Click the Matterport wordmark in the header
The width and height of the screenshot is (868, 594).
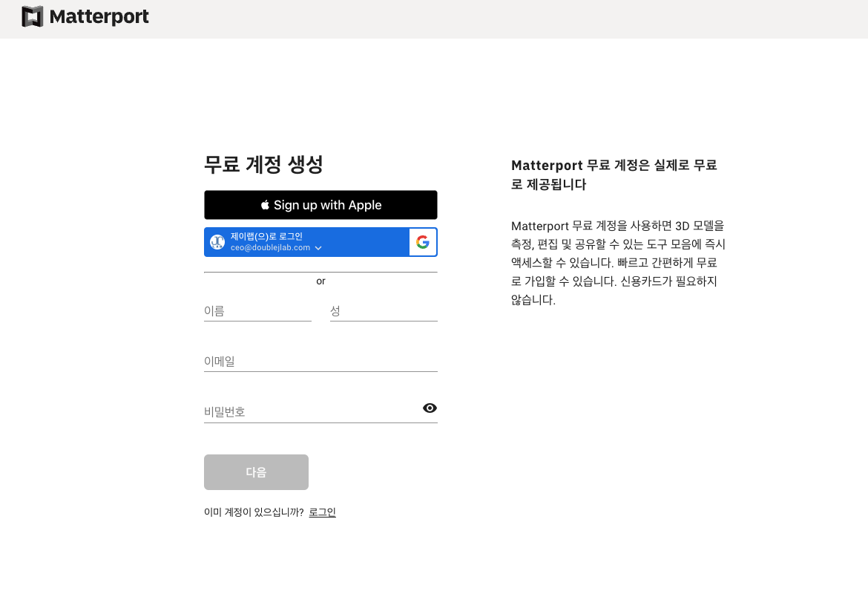[99, 16]
